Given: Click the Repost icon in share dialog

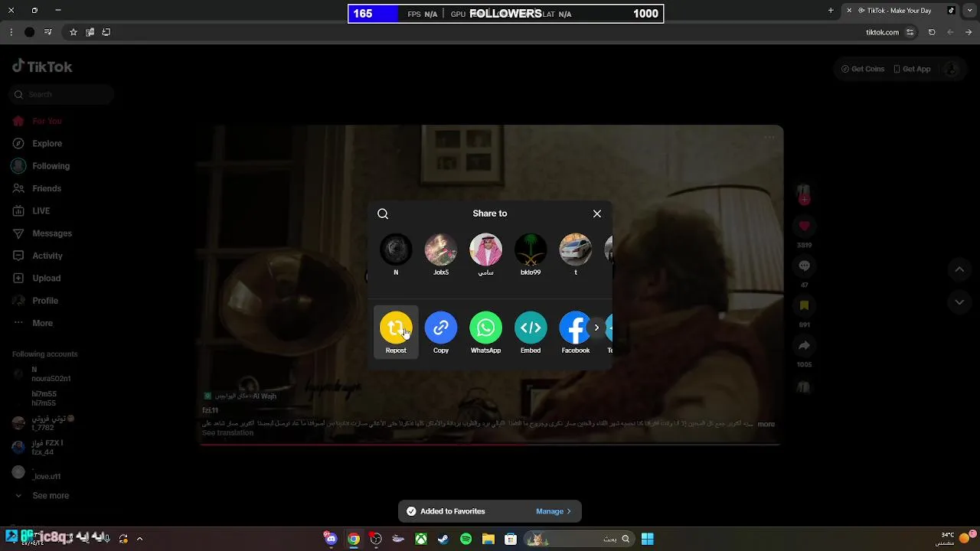Looking at the screenshot, I should (396, 328).
